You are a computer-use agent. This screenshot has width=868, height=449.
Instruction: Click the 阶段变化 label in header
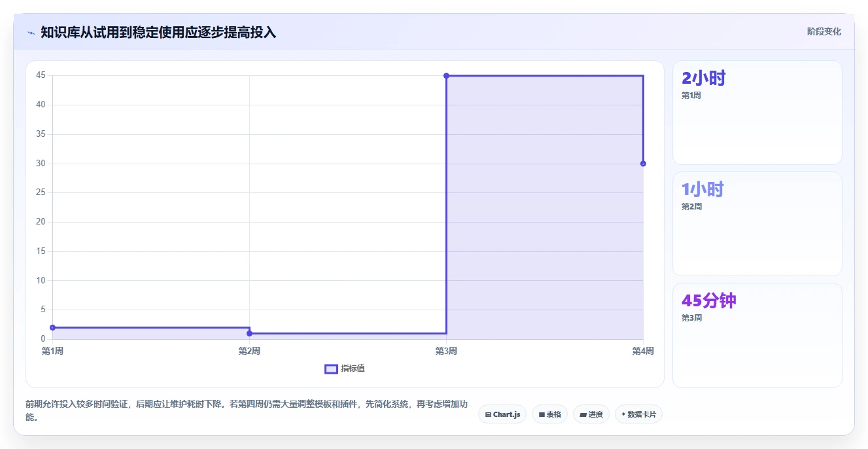tap(824, 31)
